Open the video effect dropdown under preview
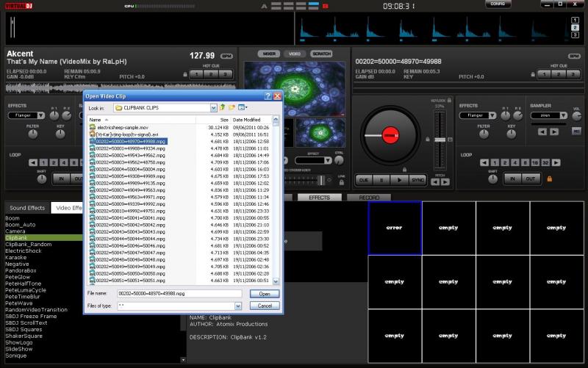The height and width of the screenshot is (368, 588). tap(328, 160)
